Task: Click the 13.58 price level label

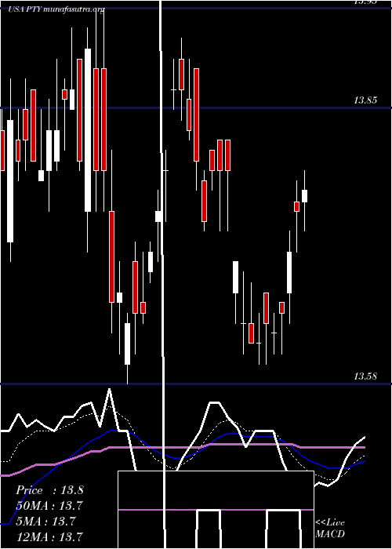Action: (365, 376)
